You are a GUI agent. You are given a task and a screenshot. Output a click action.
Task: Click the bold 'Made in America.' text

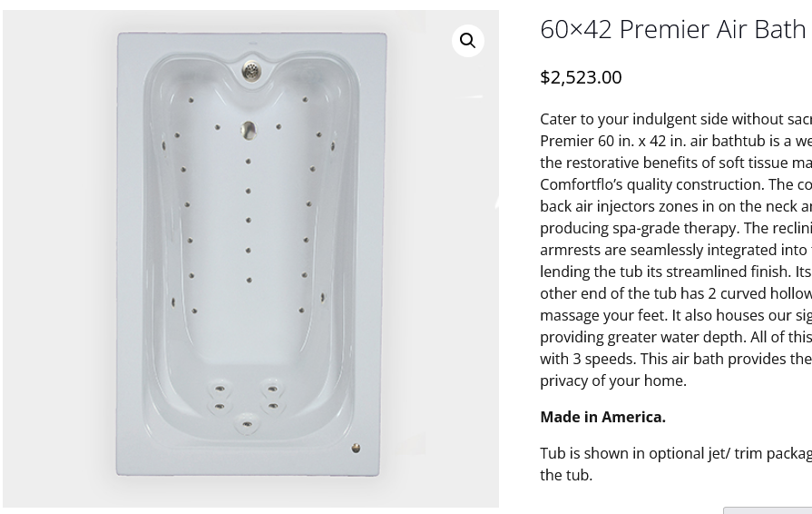pyautogui.click(x=602, y=417)
